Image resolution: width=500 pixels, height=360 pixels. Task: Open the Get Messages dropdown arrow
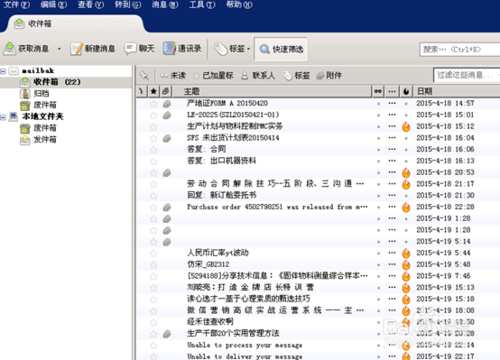(59, 49)
